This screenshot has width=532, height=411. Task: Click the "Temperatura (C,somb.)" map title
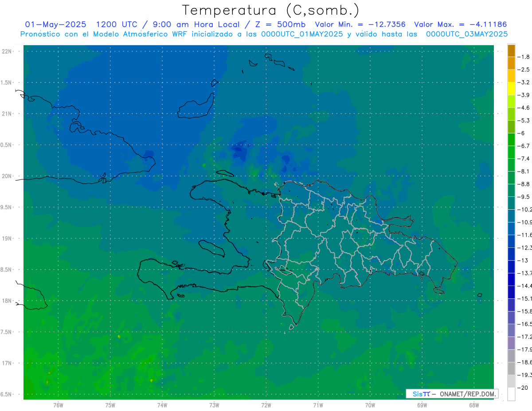pos(271,10)
